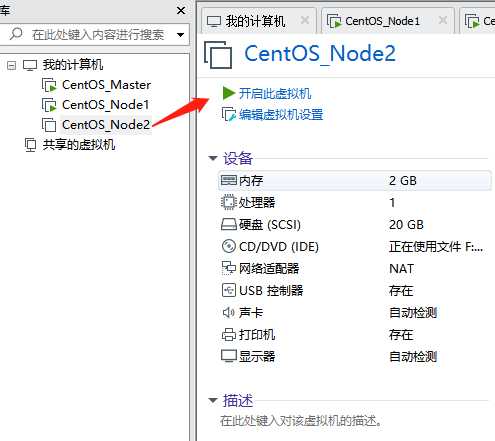Click the processor chip icon
The height and width of the screenshot is (441, 495).
tap(229, 202)
